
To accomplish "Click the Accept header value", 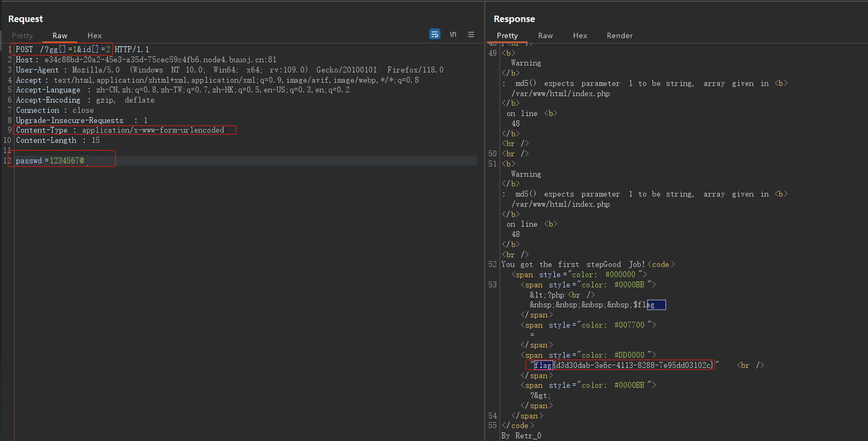I will [x=236, y=80].
